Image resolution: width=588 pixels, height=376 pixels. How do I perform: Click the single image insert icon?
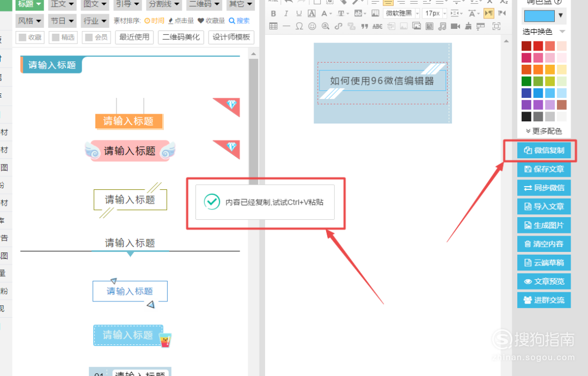403,26
